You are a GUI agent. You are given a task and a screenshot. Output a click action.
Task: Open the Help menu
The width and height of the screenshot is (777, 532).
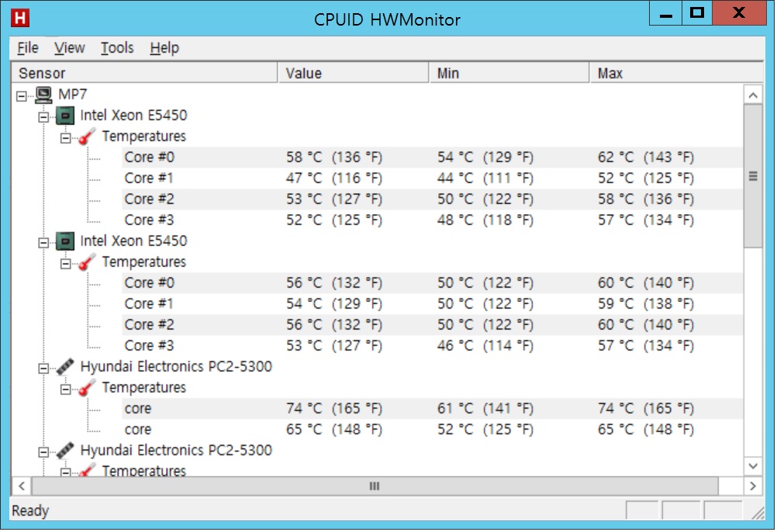(164, 47)
